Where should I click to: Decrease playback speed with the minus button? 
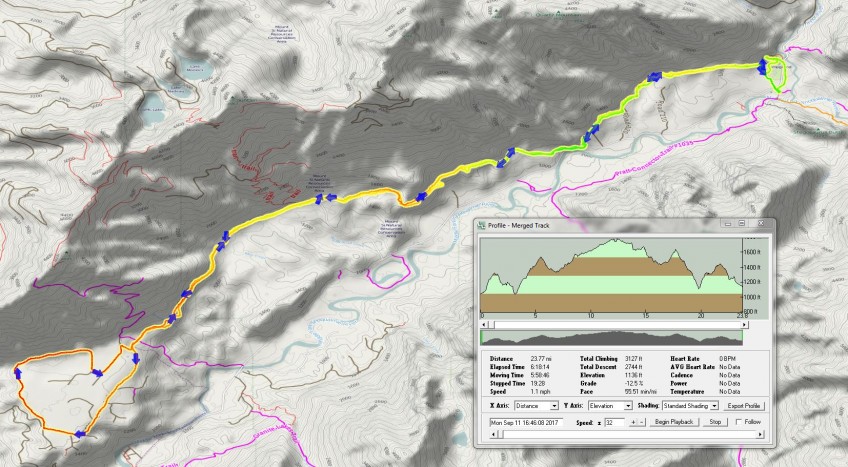pos(643,423)
